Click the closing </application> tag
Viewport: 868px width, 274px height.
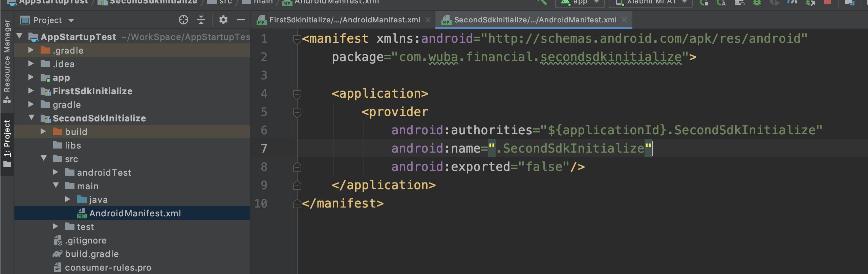click(384, 185)
